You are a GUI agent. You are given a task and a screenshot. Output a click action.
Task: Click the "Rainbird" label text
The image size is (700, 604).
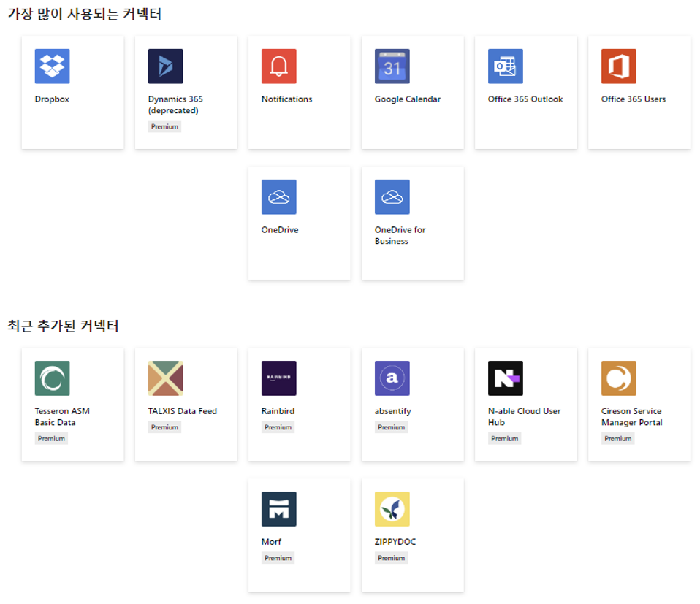pos(278,411)
